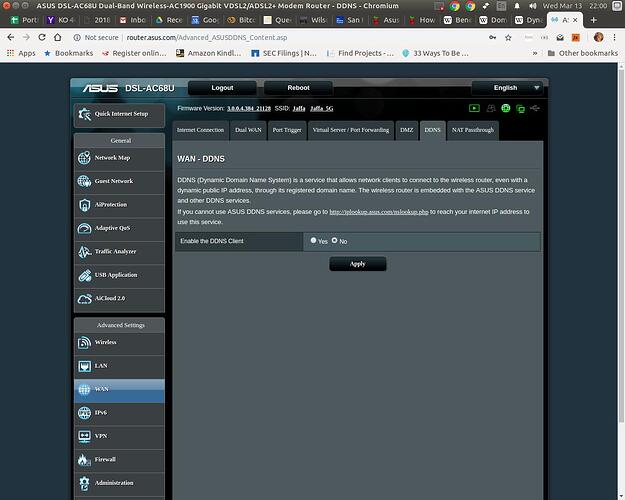
Task: Open Network Map from sidebar
Action: tap(119, 158)
